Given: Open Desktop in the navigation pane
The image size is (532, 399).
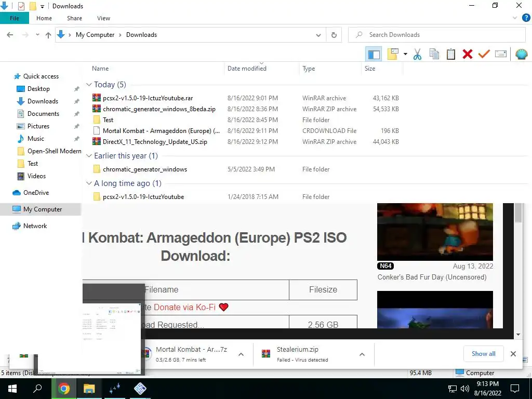Looking at the screenshot, I should (38, 89).
